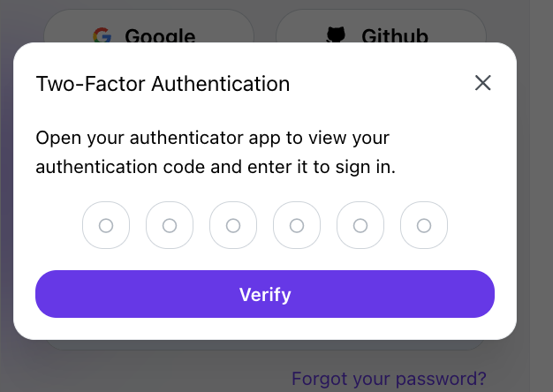This screenshot has width=553, height=392.
Task: Click the Github octocat icon
Action: click(336, 34)
